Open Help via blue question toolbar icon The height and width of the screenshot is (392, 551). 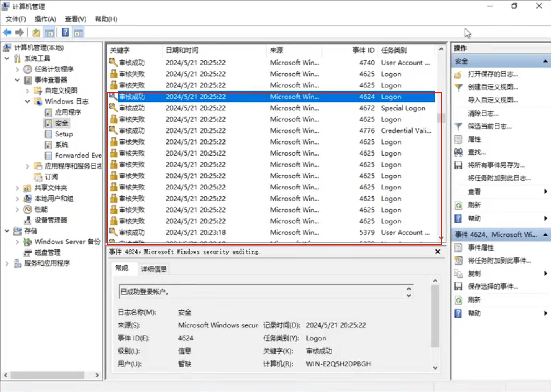point(65,32)
